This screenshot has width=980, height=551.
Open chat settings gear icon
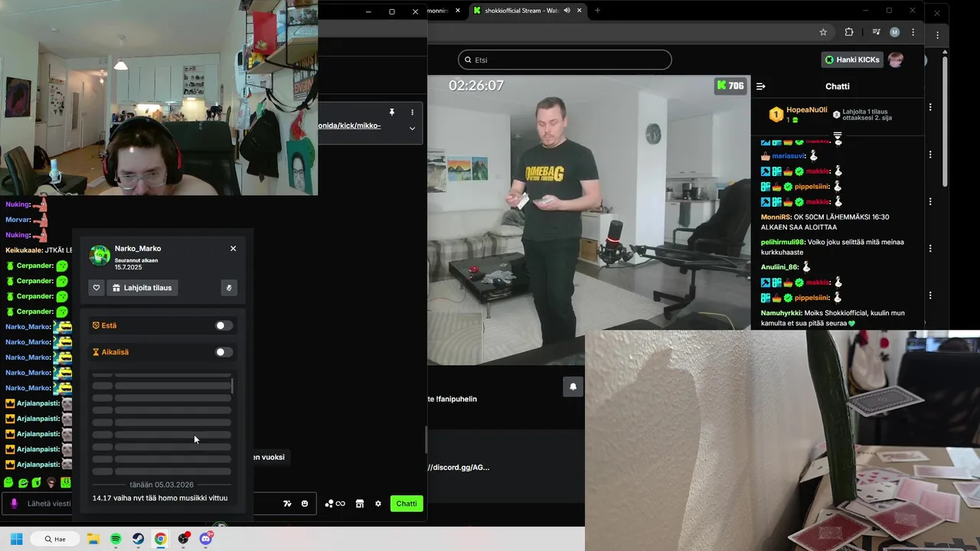(x=377, y=504)
